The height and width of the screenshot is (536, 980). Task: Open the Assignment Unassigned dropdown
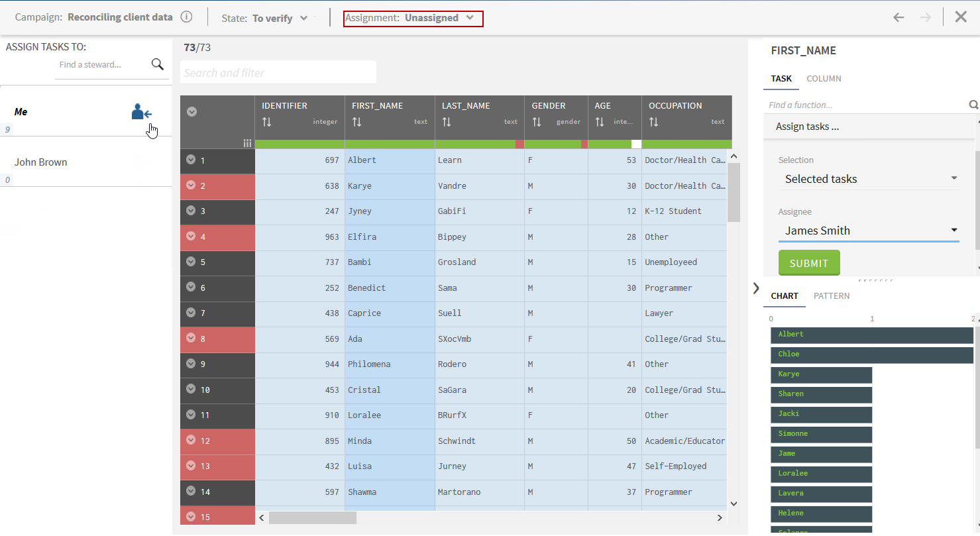point(413,18)
